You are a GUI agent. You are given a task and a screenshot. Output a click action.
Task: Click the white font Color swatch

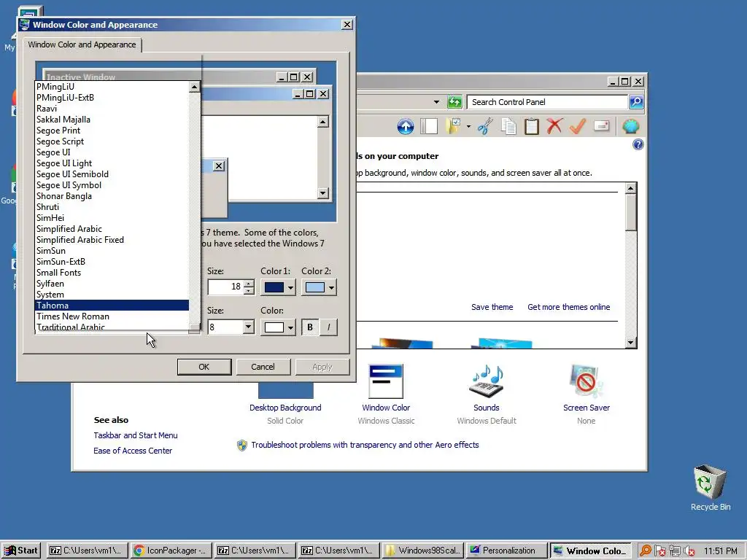pos(274,327)
